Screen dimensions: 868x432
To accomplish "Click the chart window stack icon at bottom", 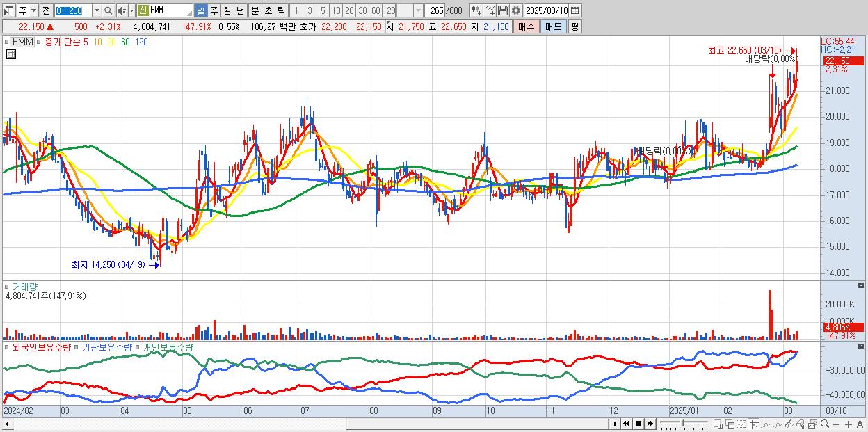I will 812,424.
